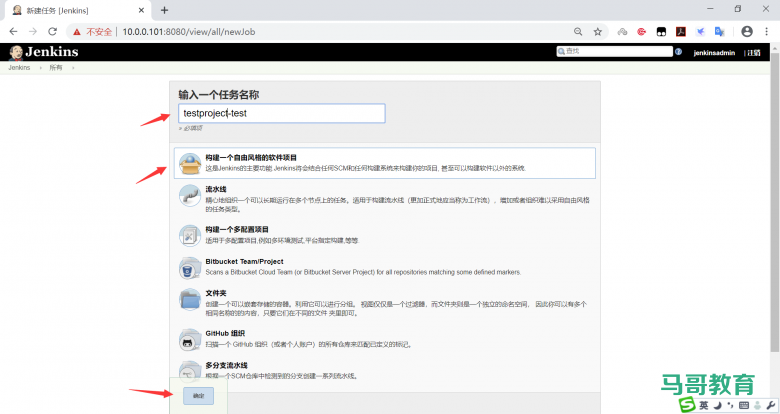
Task: Select the 新建任务 [Jenkins] browser tab
Action: 77,10
